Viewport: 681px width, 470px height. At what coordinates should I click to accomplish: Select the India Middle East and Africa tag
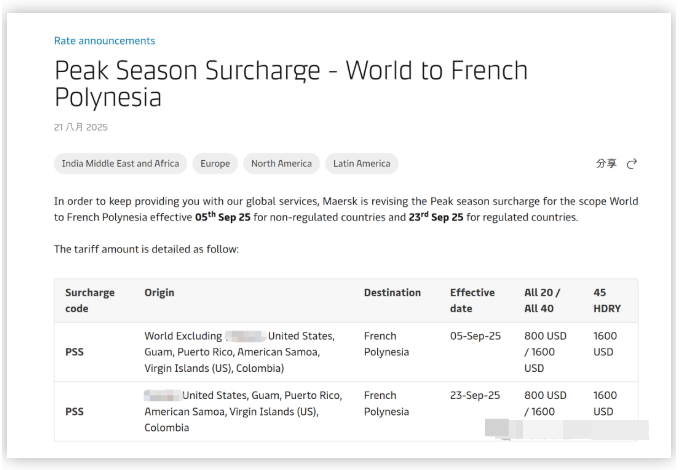(x=120, y=163)
